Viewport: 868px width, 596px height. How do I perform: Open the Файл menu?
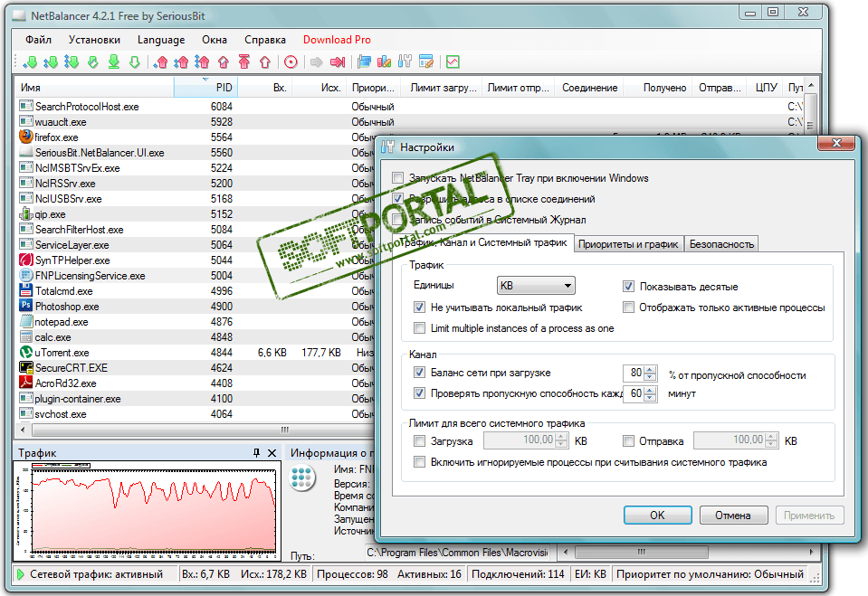38,40
